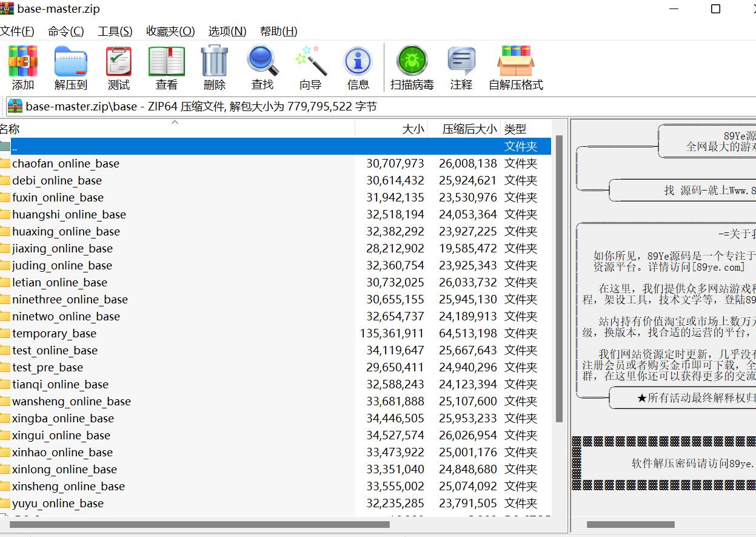Click the 自解压格式 (SFX) icon
The image size is (756, 537).
point(516,61)
